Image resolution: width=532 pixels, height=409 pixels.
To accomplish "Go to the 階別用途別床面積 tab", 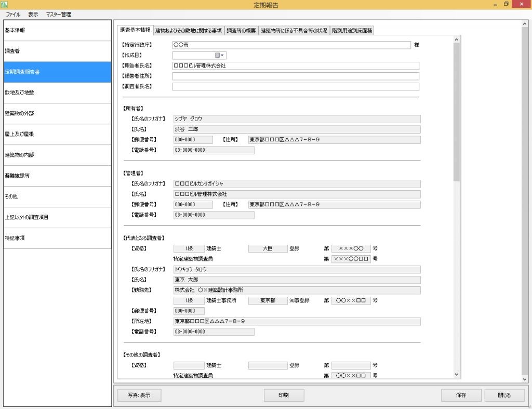I will click(x=352, y=31).
